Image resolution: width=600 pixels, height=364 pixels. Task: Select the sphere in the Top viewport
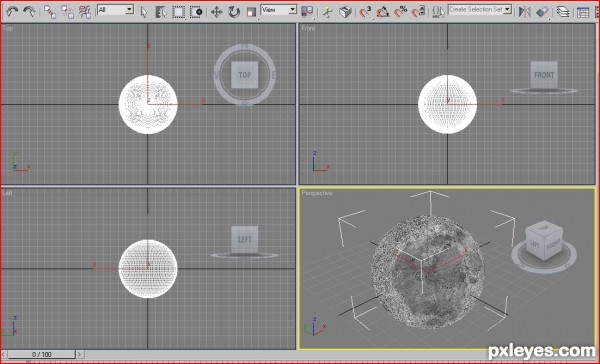148,104
